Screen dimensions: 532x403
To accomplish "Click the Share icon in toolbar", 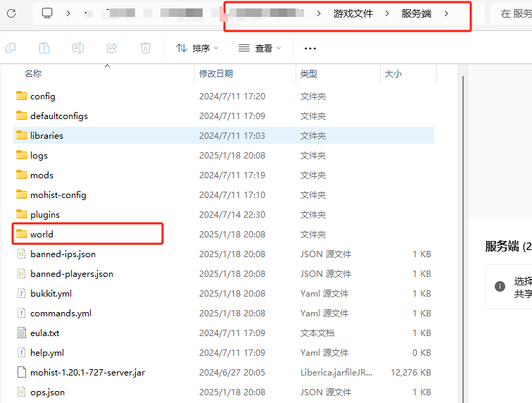I will coord(112,48).
